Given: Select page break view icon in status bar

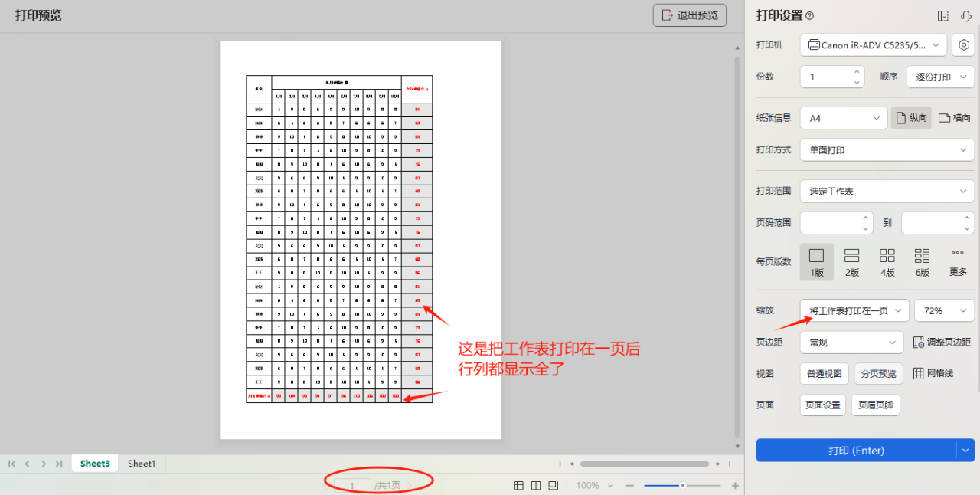Looking at the screenshot, I should click(554, 485).
